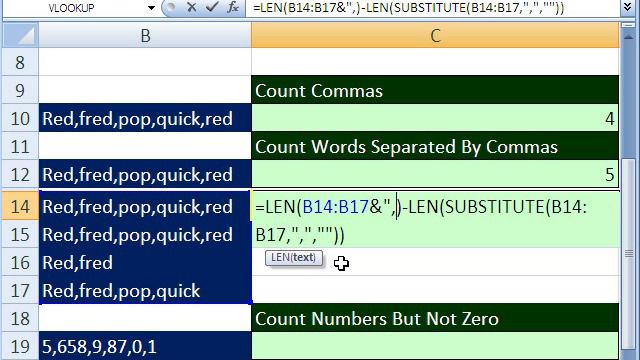Click empty cell B8
The width and height of the screenshot is (640, 360).
click(145, 62)
